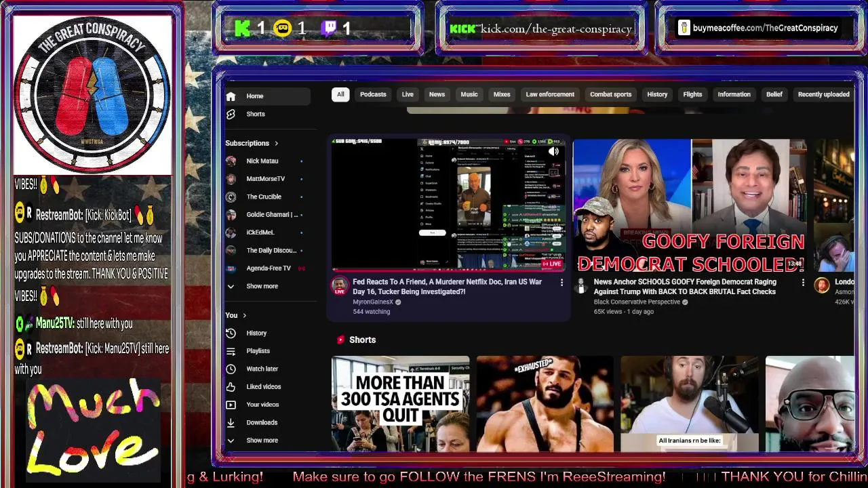This screenshot has width=868, height=488.
Task: Click the red Shorts shelf icon
Action: tap(340, 340)
